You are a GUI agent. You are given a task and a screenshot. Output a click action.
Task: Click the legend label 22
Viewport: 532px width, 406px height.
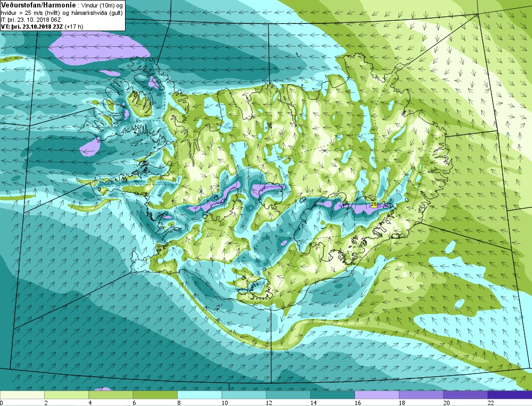(491, 403)
